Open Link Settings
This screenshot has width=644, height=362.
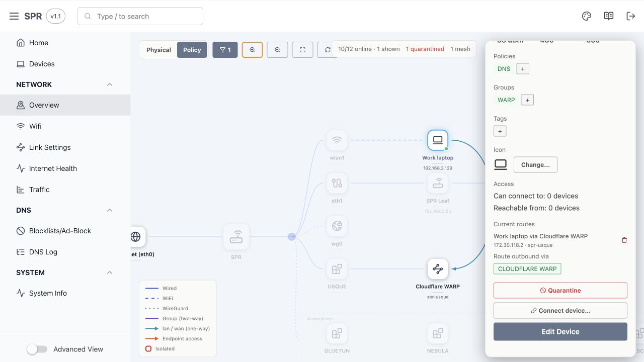click(65, 147)
